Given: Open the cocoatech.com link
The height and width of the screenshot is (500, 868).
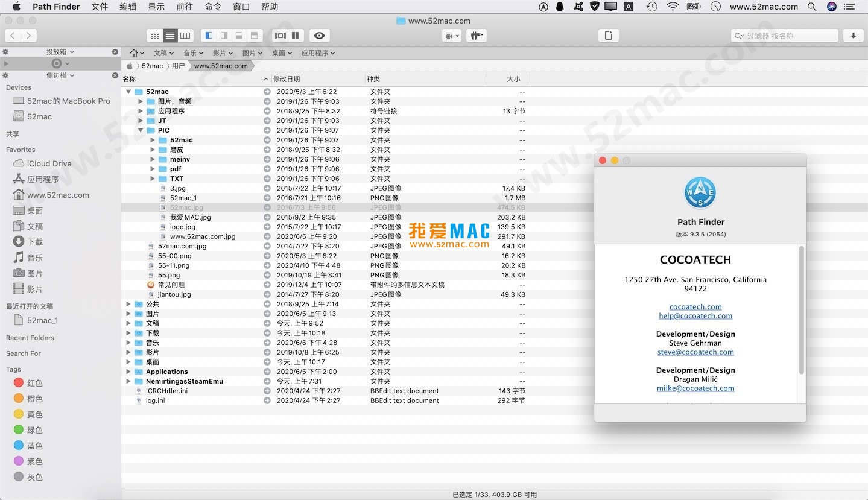Looking at the screenshot, I should point(695,306).
